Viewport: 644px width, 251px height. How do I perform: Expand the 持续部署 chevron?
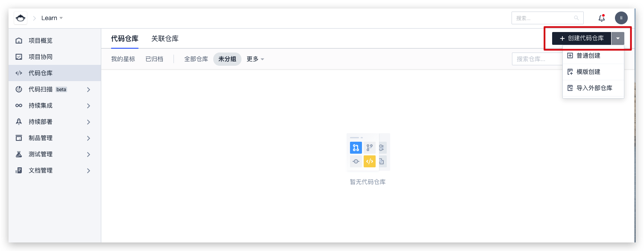(88, 122)
